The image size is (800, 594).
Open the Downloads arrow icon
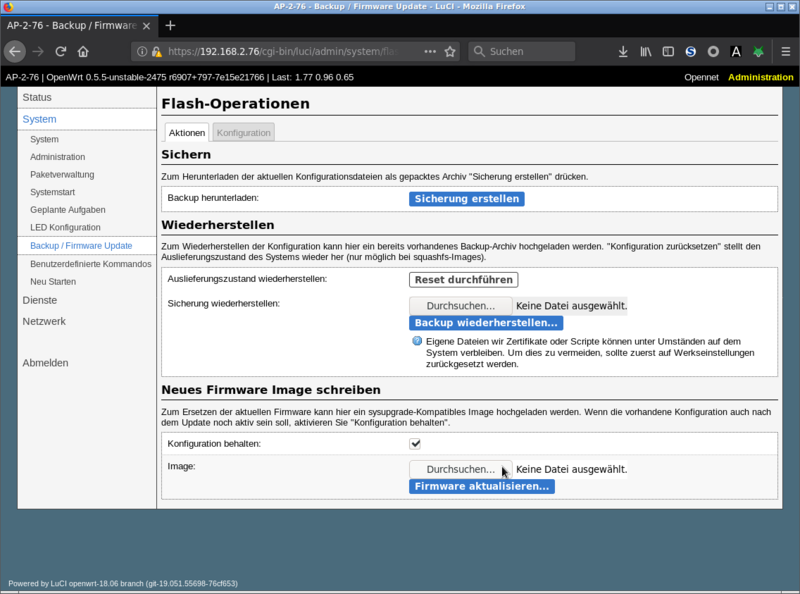coord(623,52)
